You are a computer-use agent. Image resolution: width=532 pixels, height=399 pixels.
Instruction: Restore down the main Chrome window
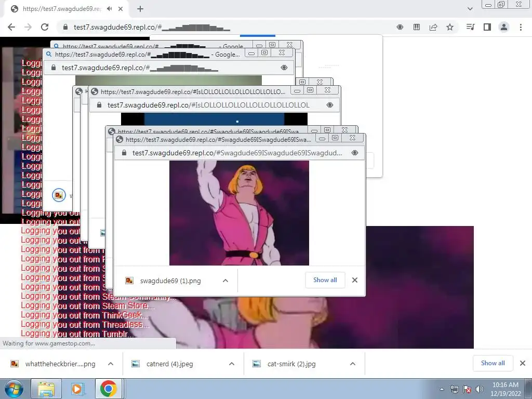[x=501, y=4]
